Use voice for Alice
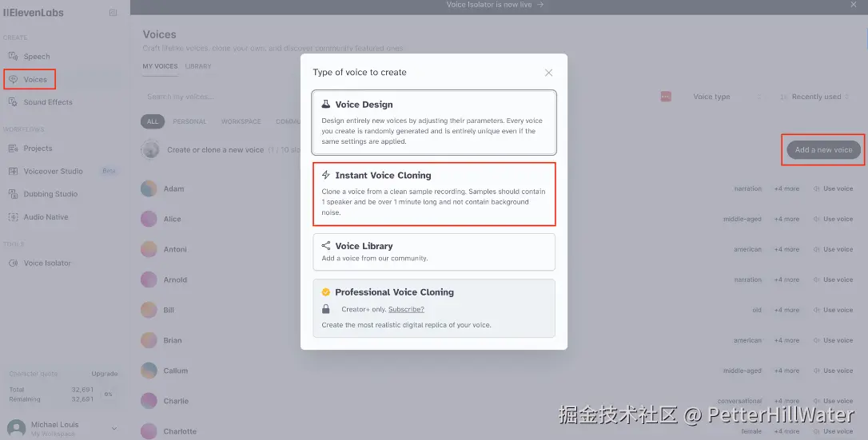The image size is (868, 440). click(833, 219)
